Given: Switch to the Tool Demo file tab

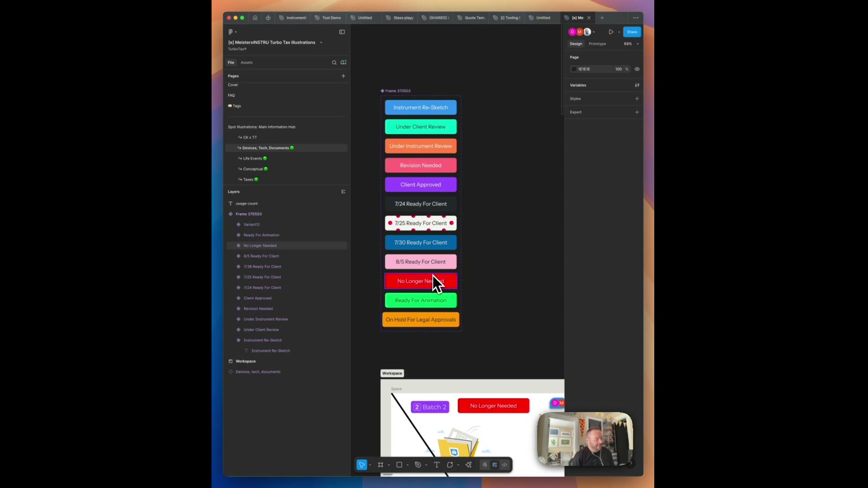Looking at the screenshot, I should click(x=328, y=18).
